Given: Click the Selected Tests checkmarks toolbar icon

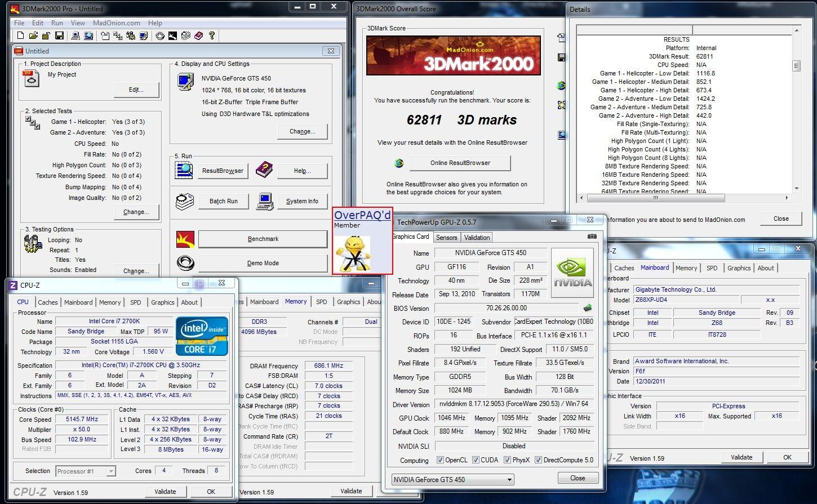Looking at the screenshot, I should (118, 35).
